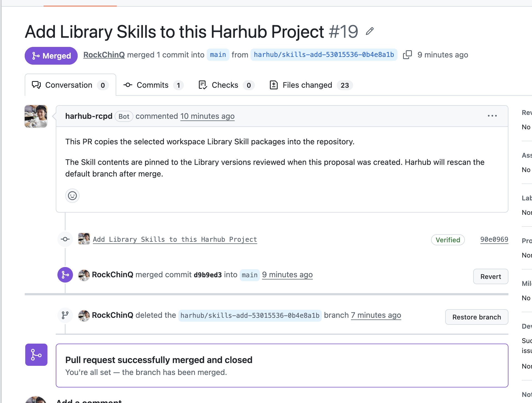The width and height of the screenshot is (532, 403).
Task: Click the Verified signature badge
Action: click(448, 240)
